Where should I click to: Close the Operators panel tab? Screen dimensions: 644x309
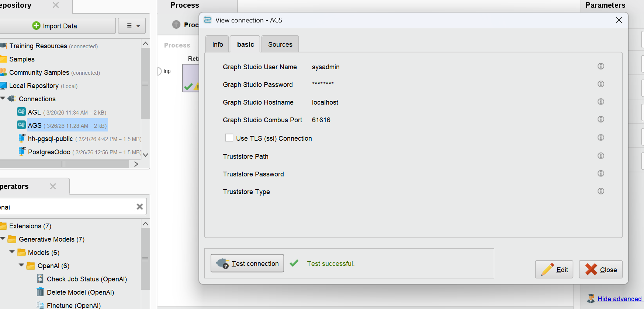(x=53, y=186)
